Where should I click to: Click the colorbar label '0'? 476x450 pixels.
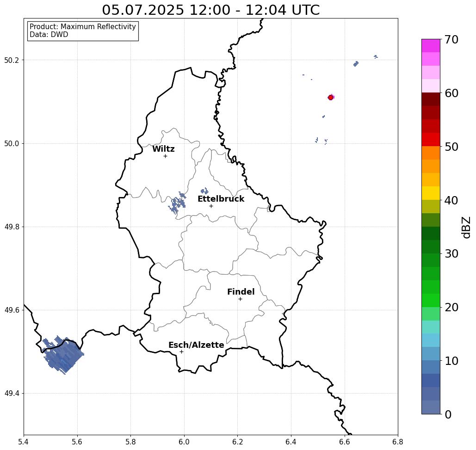[448, 414]
